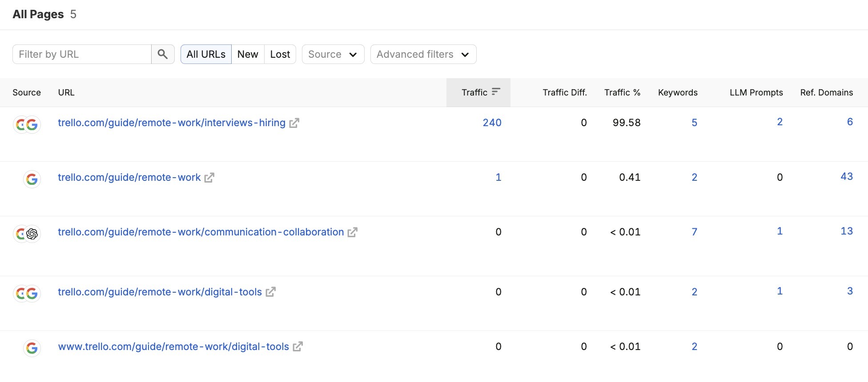The width and height of the screenshot is (868, 382).
Task: Click traffic value 240
Action: click(x=492, y=123)
